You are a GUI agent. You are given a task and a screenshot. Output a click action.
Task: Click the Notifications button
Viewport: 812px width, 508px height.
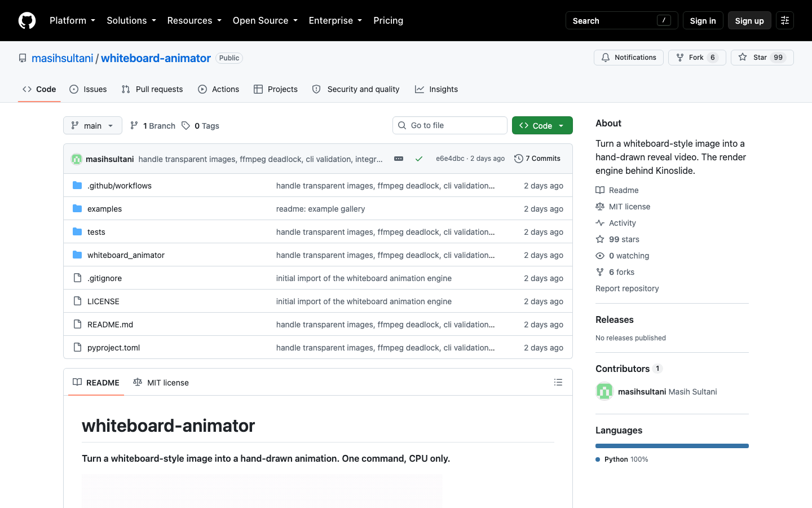click(629, 58)
